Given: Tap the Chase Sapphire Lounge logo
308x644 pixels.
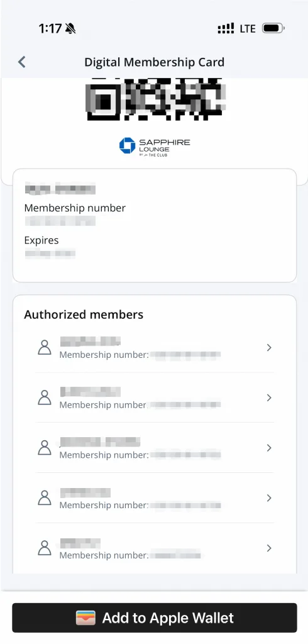Looking at the screenshot, I should [x=155, y=147].
